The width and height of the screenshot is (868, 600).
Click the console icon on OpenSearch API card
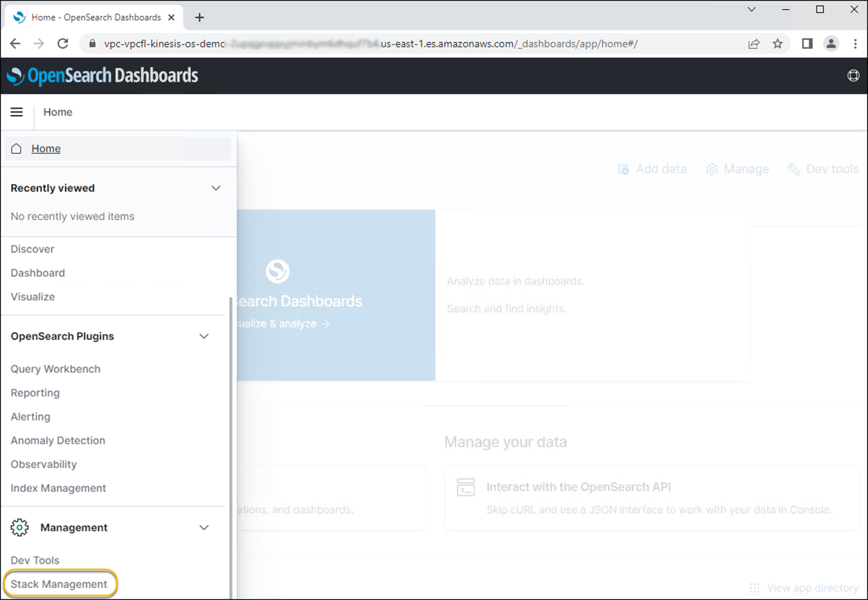466,487
